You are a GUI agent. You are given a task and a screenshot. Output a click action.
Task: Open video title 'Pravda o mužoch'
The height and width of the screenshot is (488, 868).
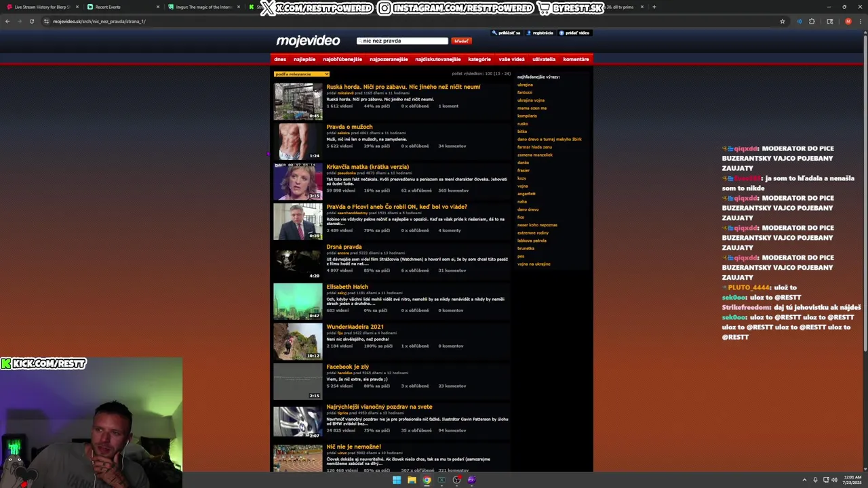coord(349,127)
